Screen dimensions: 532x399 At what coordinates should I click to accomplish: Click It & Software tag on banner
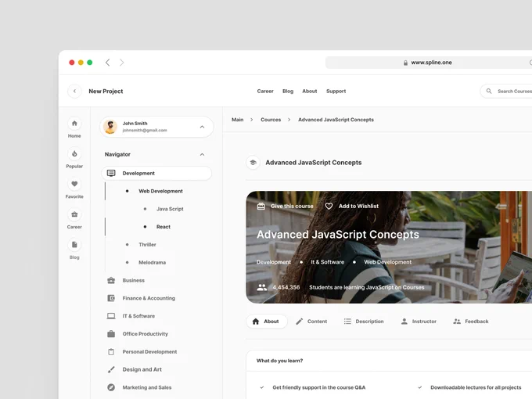point(327,262)
